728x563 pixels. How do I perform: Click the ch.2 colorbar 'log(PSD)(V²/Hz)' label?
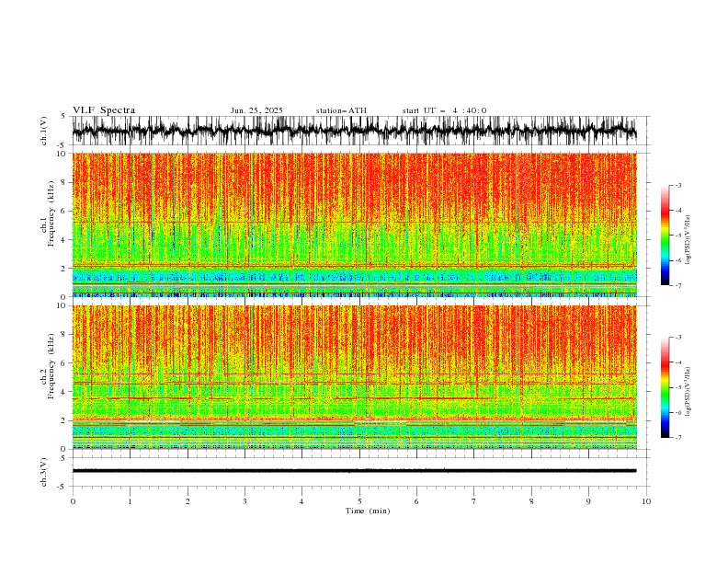(688, 391)
